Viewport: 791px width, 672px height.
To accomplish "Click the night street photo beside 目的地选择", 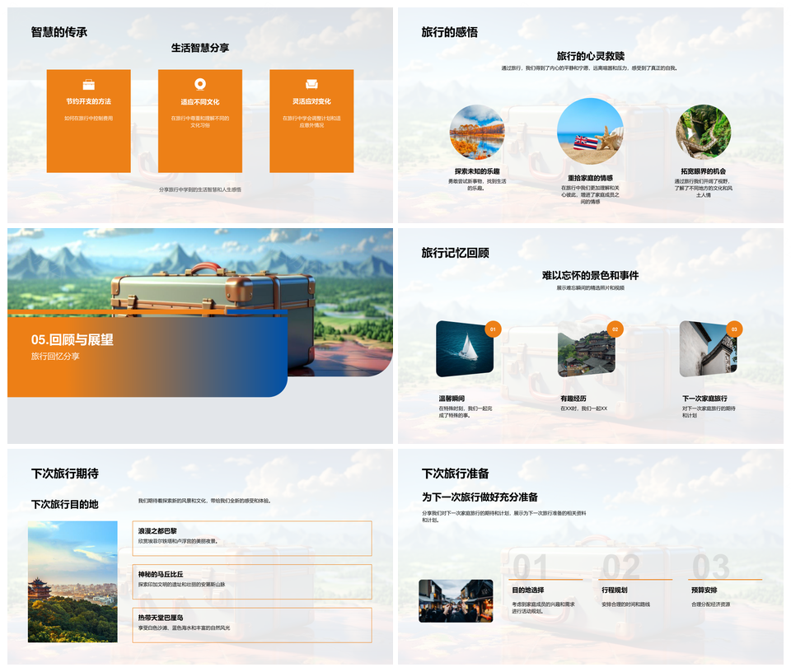I will (456, 600).
